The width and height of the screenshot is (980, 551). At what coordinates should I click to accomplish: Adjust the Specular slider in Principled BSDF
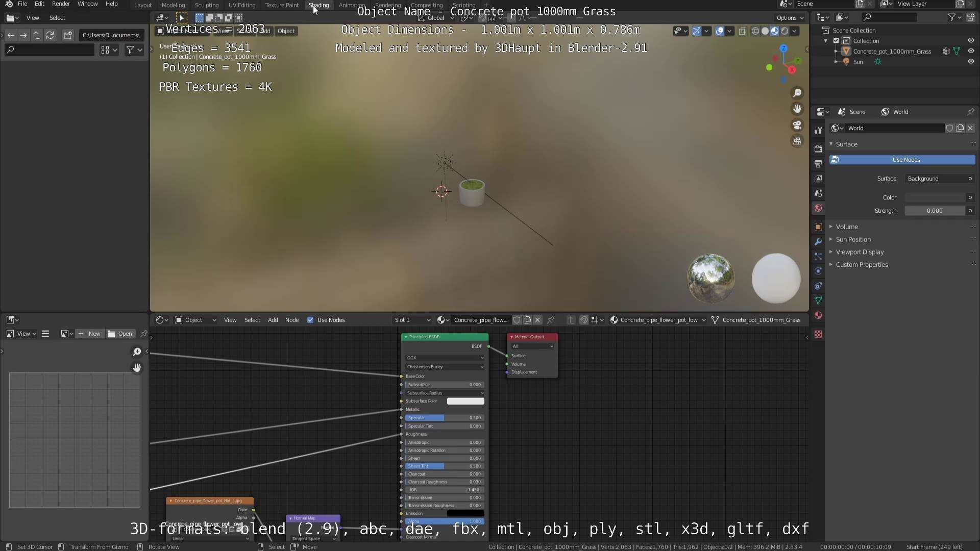pyautogui.click(x=444, y=418)
